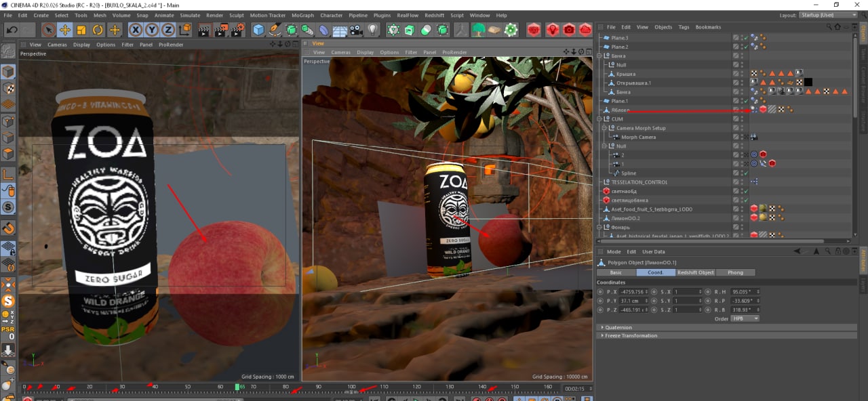
Task: Click the red Redshift cloud icon
Action: click(x=585, y=30)
